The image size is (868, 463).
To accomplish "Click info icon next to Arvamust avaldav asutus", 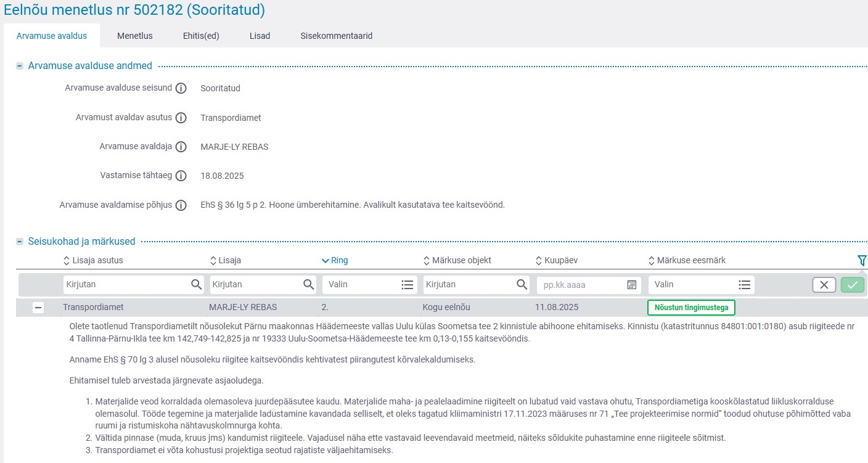I will point(181,118).
